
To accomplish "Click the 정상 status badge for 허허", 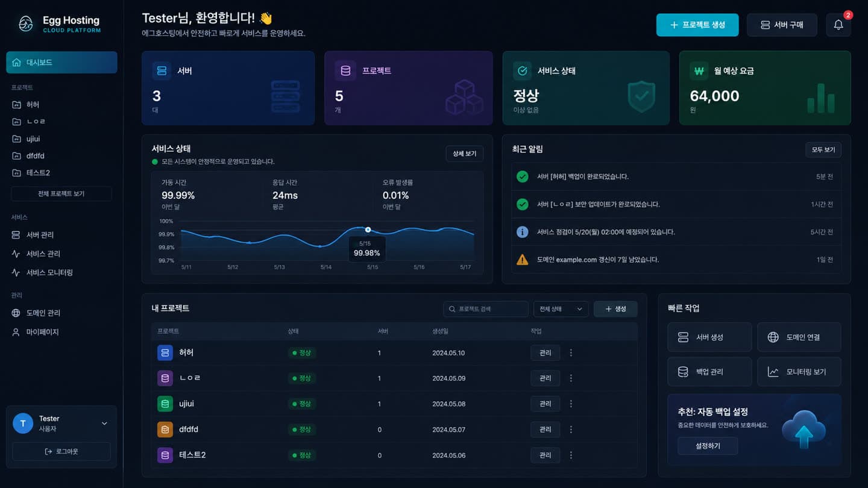I will point(301,353).
